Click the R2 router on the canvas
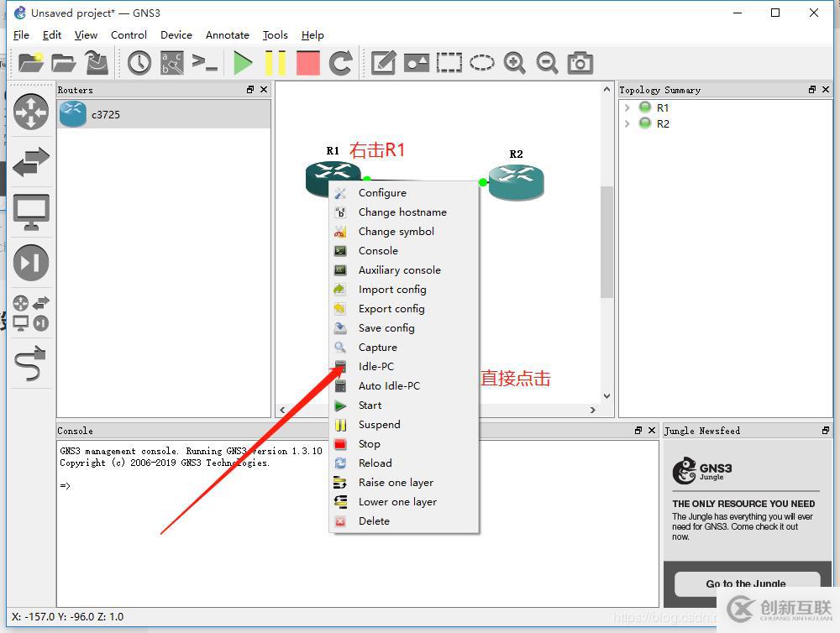The height and width of the screenshot is (633, 840). pyautogui.click(x=517, y=182)
